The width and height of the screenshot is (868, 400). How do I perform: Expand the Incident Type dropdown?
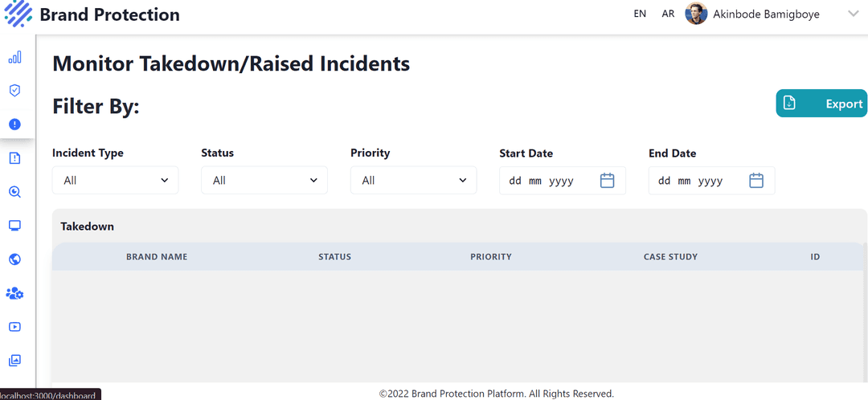click(x=115, y=181)
